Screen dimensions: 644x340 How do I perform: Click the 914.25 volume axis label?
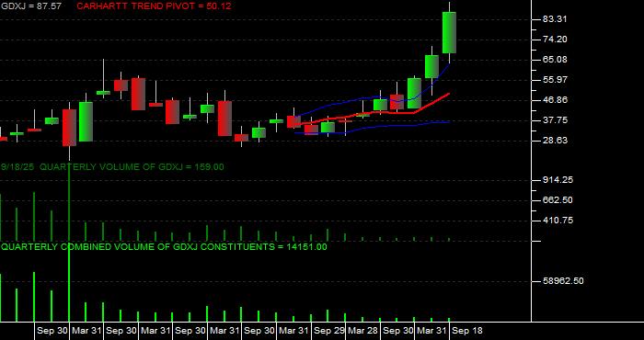(x=558, y=180)
